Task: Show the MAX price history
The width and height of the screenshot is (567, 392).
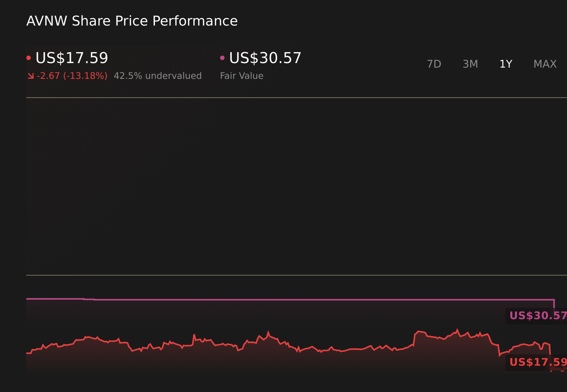Action: tap(545, 64)
